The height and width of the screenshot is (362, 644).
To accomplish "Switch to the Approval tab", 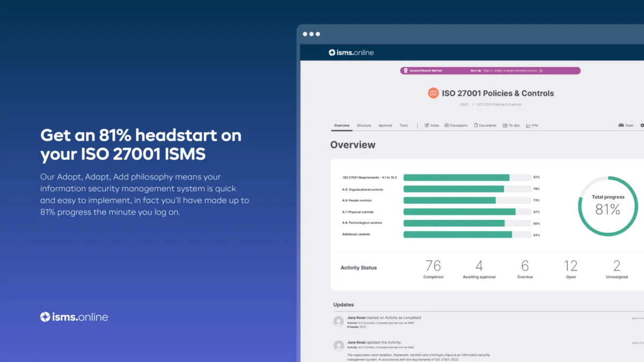I will click(385, 125).
